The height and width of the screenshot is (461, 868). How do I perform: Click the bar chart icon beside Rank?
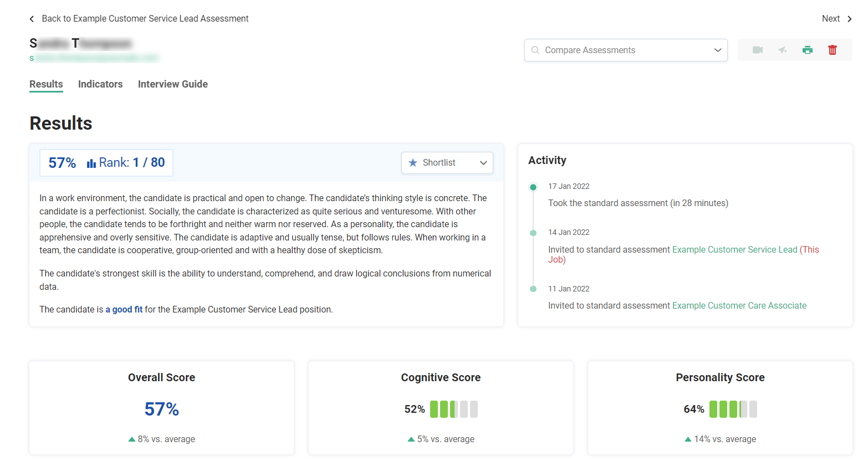(90, 162)
